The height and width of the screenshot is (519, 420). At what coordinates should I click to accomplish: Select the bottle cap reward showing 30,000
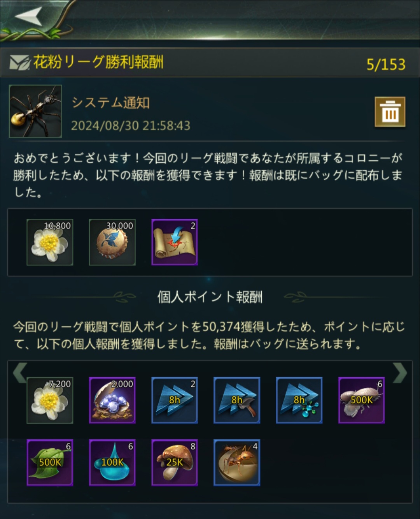coord(112,242)
